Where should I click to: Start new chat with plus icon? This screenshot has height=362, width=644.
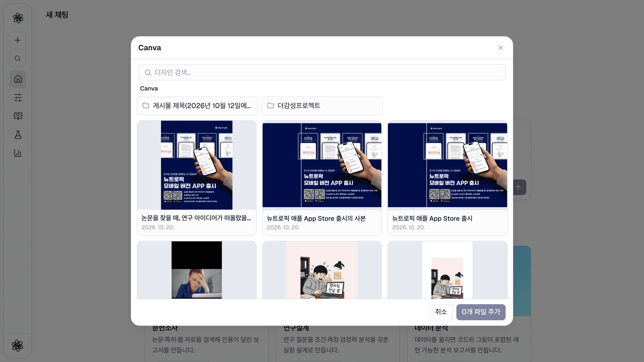(18, 40)
